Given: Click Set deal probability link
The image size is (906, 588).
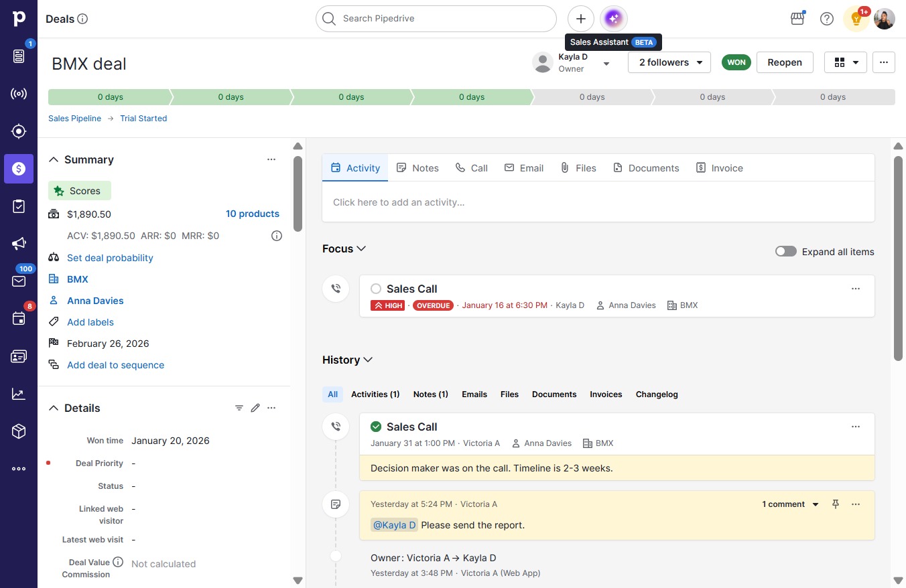Looking at the screenshot, I should [x=110, y=258].
